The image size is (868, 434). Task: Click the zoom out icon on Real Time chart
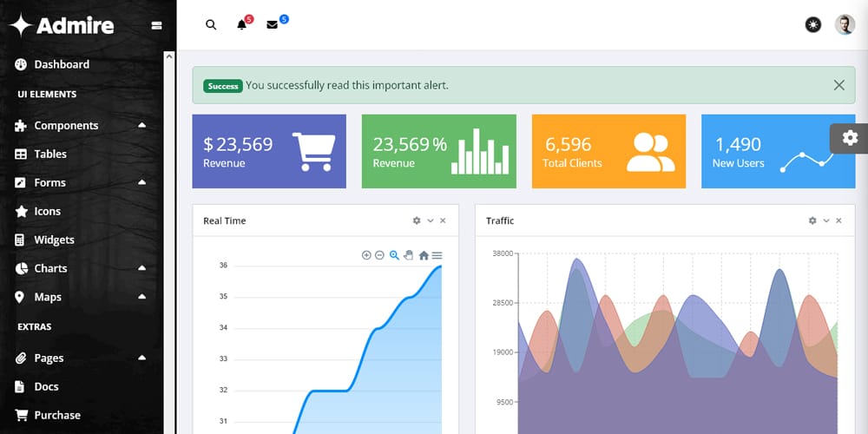(x=379, y=255)
